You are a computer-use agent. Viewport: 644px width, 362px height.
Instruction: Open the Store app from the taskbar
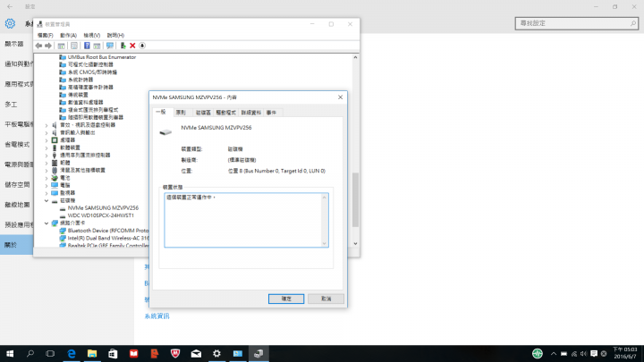point(113,353)
